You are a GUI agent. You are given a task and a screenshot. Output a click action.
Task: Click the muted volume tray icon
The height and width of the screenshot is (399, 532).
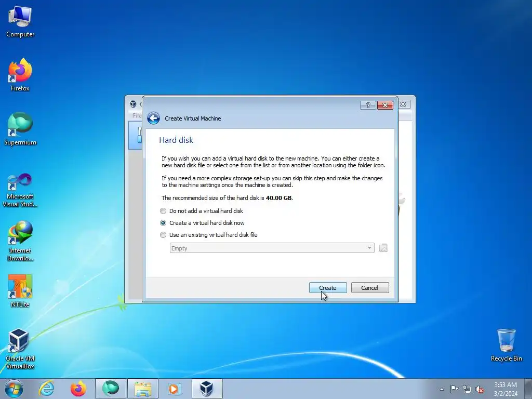(x=480, y=389)
